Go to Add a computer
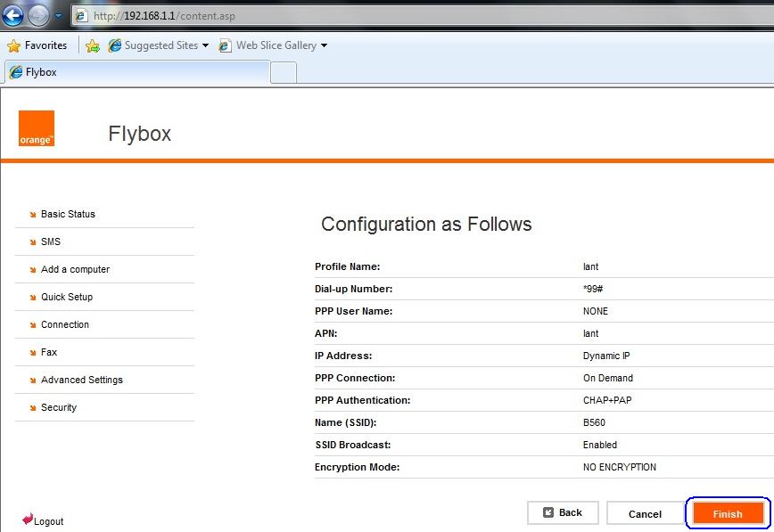The height and width of the screenshot is (532, 774). pos(75,269)
